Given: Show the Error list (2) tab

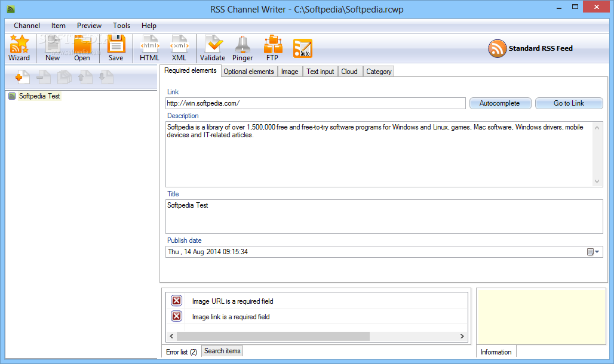Looking at the screenshot, I should [182, 352].
